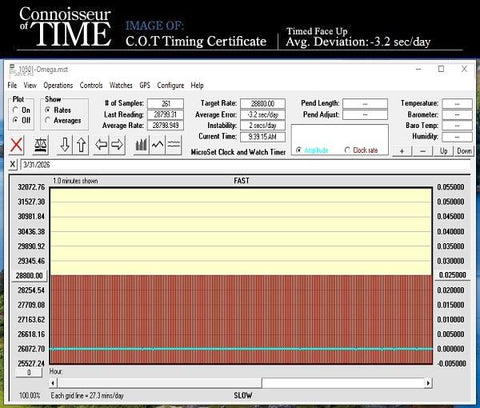Image resolution: width=480 pixels, height=408 pixels.
Task: Click the Up button
Action: tap(443, 151)
